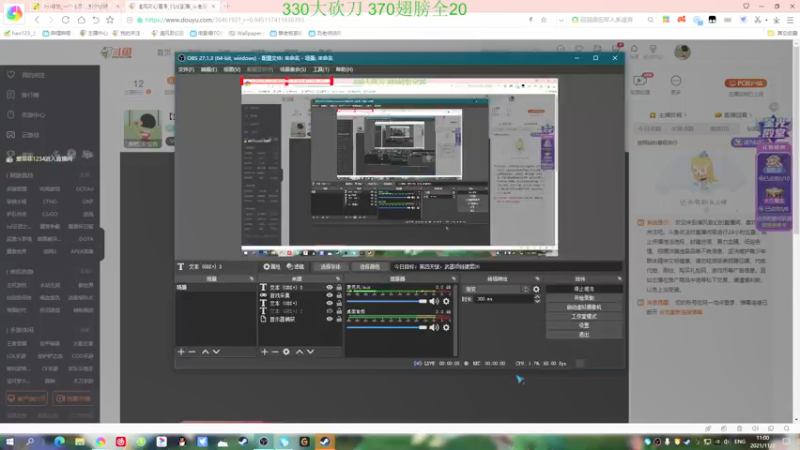Bookmark this page with the star icon
Screen dimensions: 800x450
click(110, 20)
